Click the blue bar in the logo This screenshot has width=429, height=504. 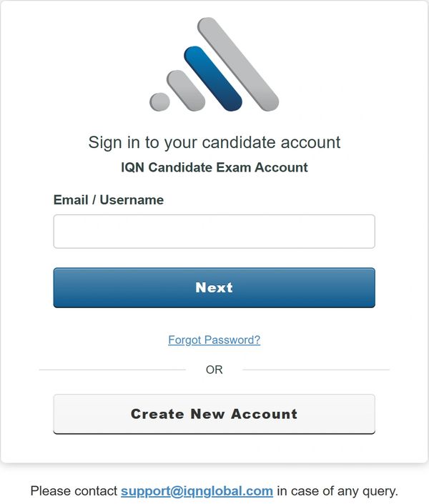(213, 79)
